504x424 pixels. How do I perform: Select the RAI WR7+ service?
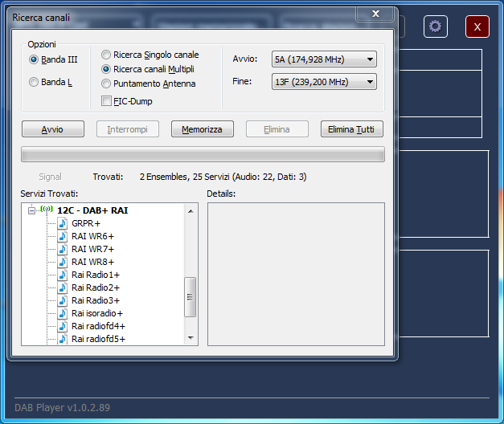(92, 249)
